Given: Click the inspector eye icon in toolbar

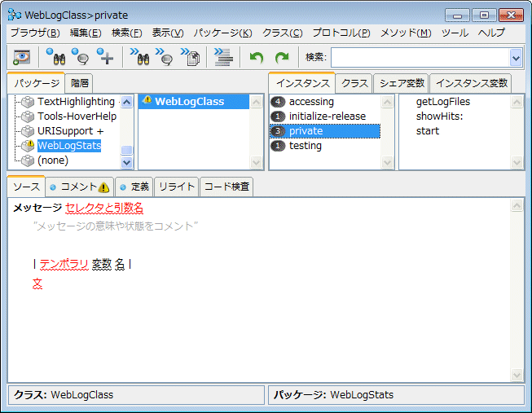Looking at the screenshot, I should 22,56.
